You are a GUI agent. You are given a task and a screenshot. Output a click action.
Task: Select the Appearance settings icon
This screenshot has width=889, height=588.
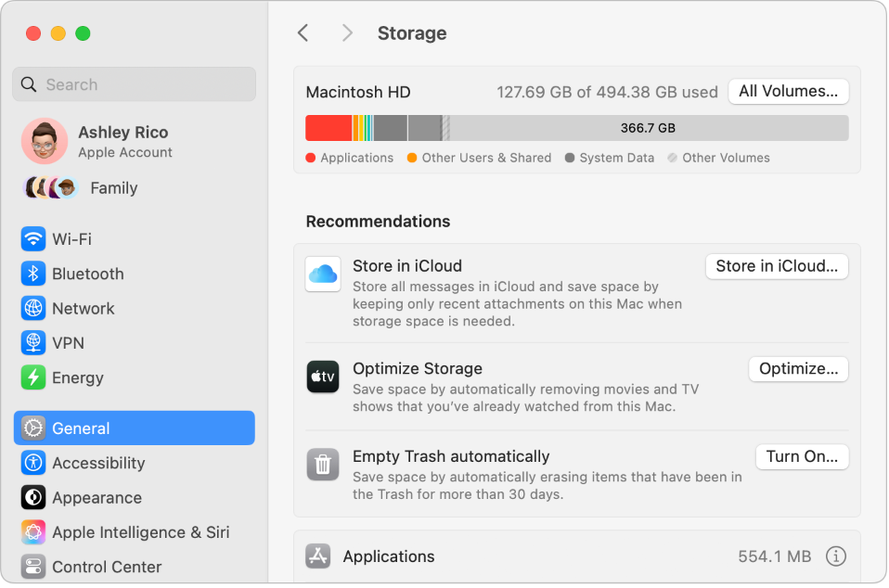click(33, 497)
